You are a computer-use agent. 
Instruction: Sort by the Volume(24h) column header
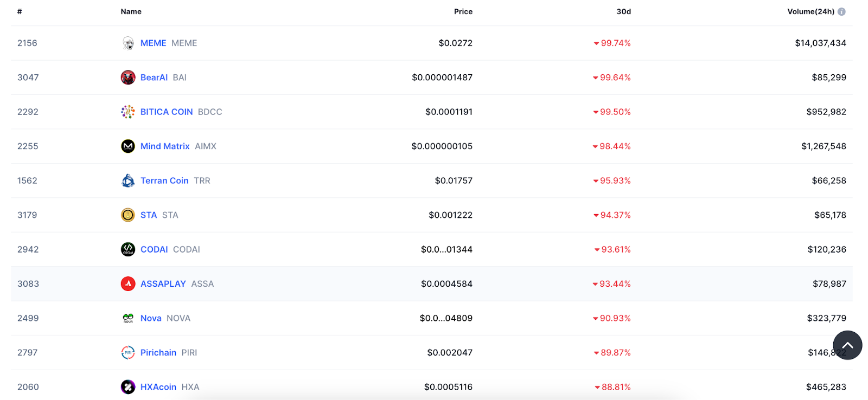(810, 11)
